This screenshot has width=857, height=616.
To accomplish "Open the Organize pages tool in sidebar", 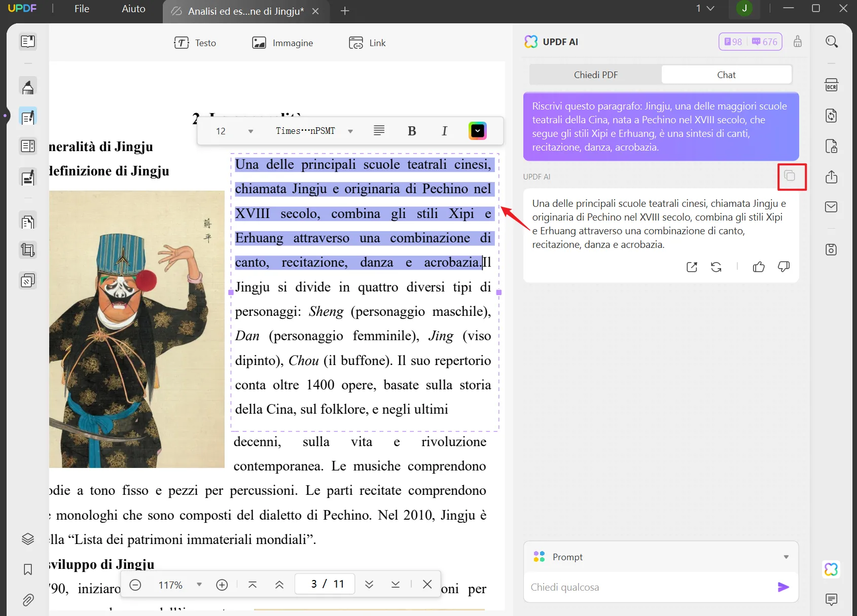I will click(28, 147).
